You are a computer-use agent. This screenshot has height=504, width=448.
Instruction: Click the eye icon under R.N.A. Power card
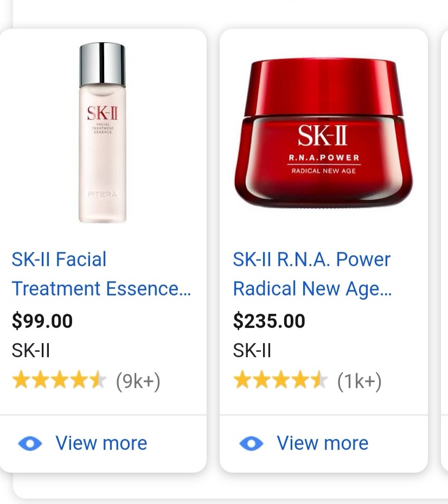[x=251, y=443]
